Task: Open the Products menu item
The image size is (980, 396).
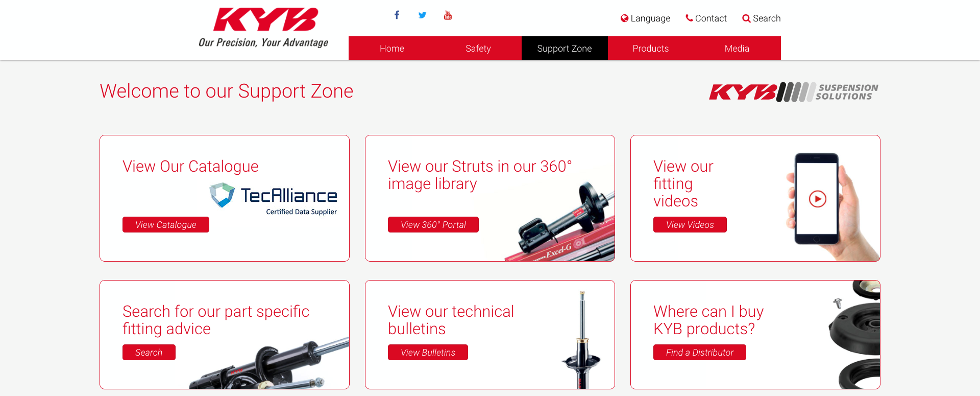Action: (651, 48)
